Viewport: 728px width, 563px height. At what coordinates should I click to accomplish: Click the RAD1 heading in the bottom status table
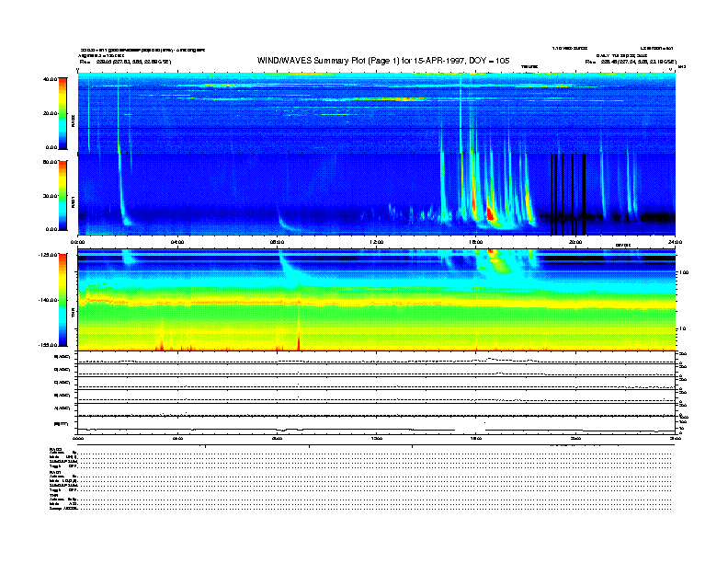pos(56,472)
